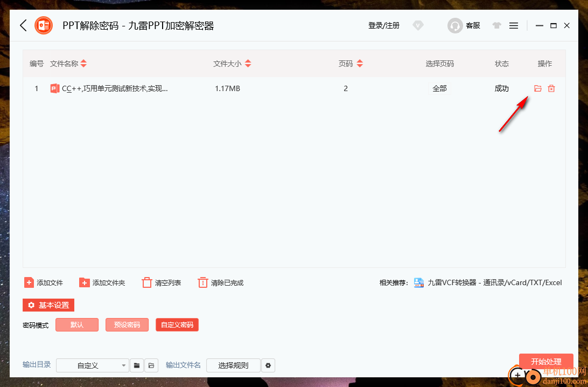Select 自定义密码 password mode
The width and height of the screenshot is (588, 387).
point(177,324)
